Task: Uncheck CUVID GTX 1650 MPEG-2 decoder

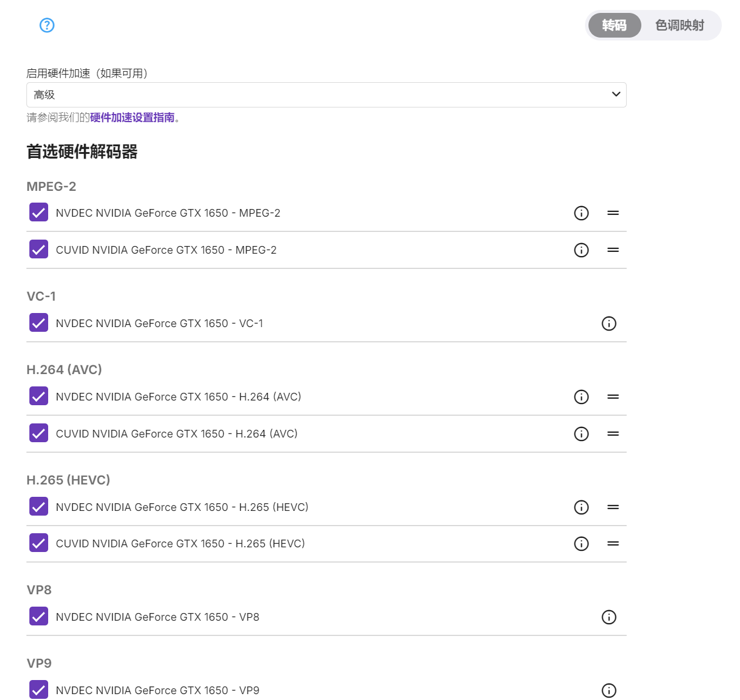Action: pos(39,250)
